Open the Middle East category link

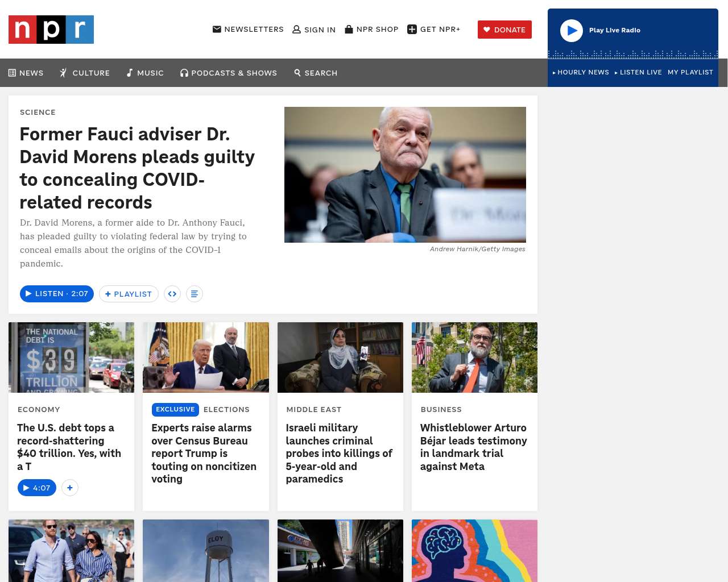tap(314, 409)
